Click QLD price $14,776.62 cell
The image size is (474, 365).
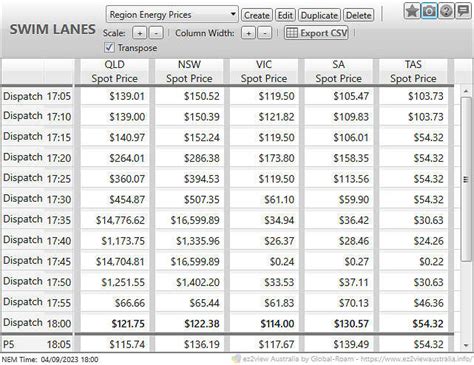point(115,220)
